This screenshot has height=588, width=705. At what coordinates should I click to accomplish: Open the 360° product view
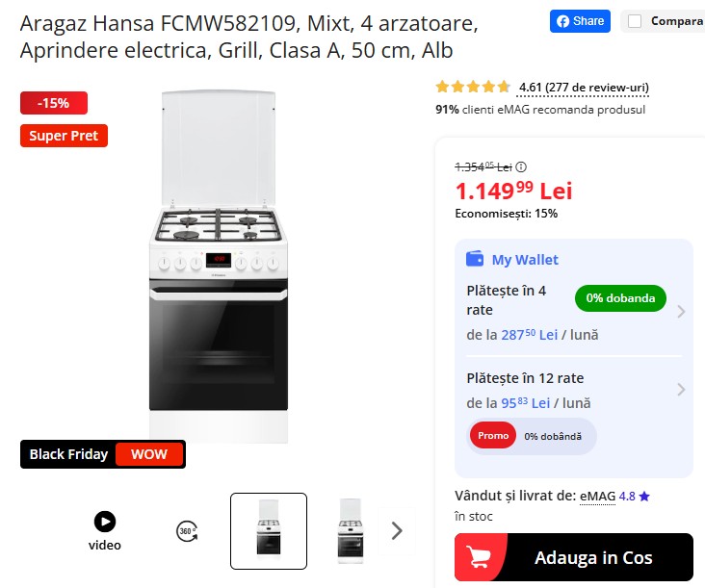187,530
